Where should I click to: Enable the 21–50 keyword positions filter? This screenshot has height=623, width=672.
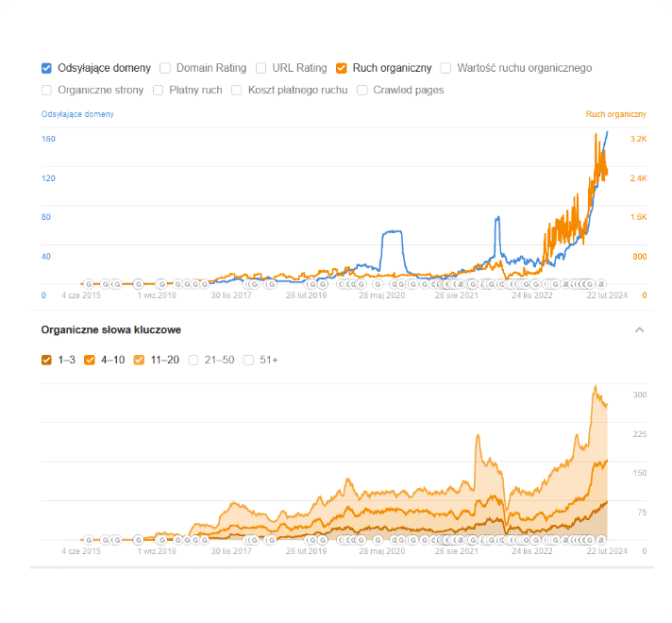[194, 360]
